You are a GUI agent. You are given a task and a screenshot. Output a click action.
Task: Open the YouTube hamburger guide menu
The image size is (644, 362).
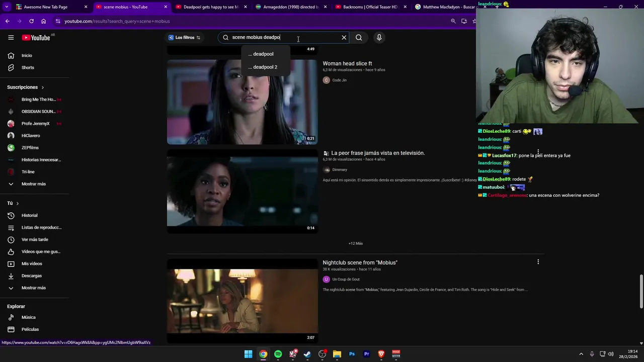[11, 37]
